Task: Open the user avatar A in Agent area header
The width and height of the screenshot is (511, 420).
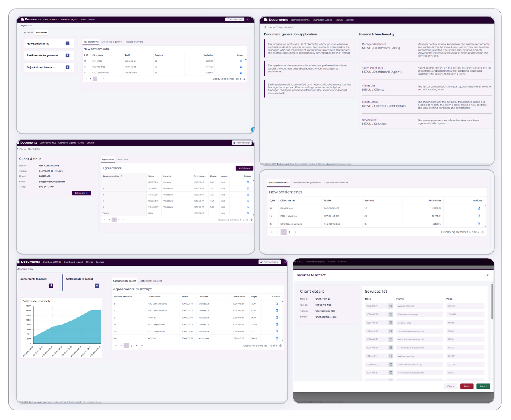Action: [x=248, y=19]
